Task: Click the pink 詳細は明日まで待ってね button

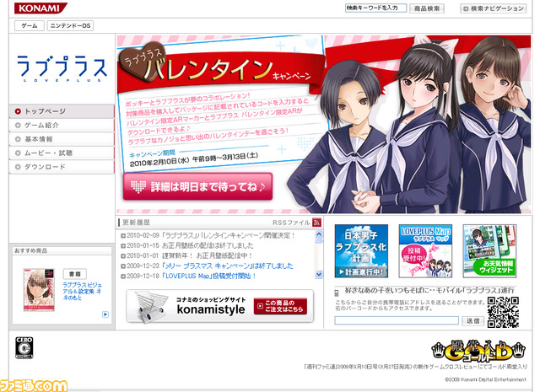Action: click(x=197, y=186)
